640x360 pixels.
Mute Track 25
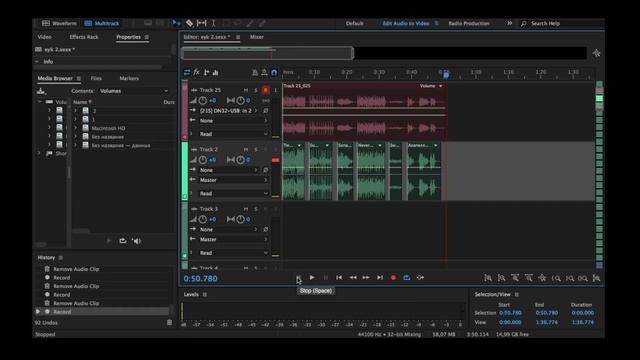[246, 90]
